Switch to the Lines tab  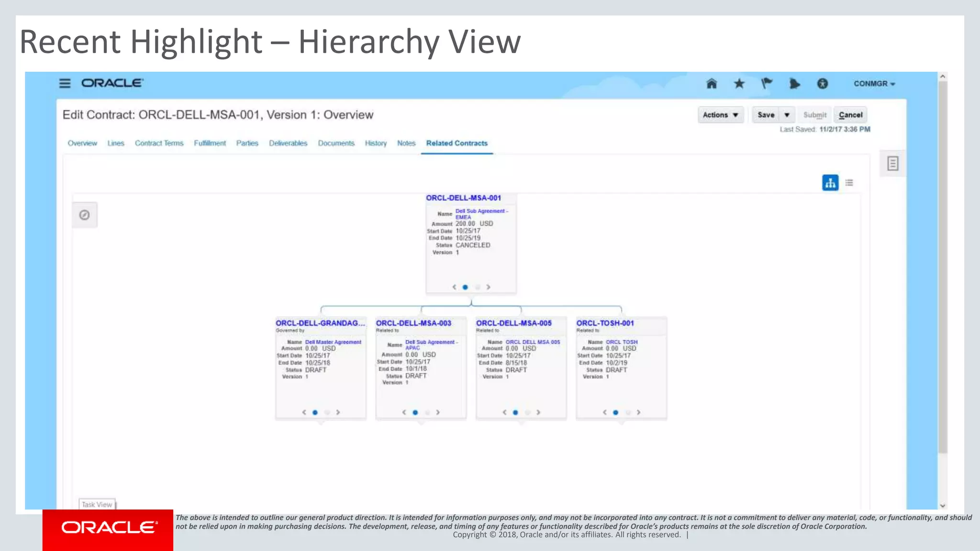click(116, 143)
